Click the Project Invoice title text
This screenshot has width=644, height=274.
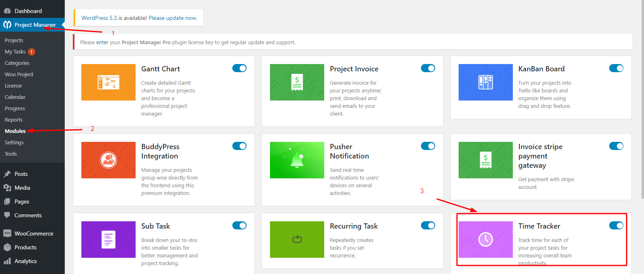tap(354, 69)
